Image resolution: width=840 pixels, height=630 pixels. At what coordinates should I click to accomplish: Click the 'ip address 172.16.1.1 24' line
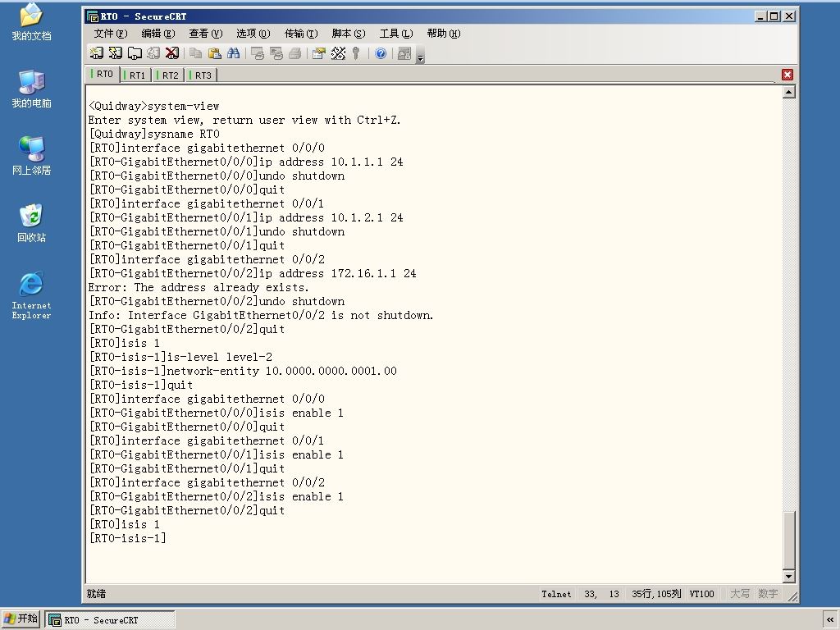click(253, 273)
